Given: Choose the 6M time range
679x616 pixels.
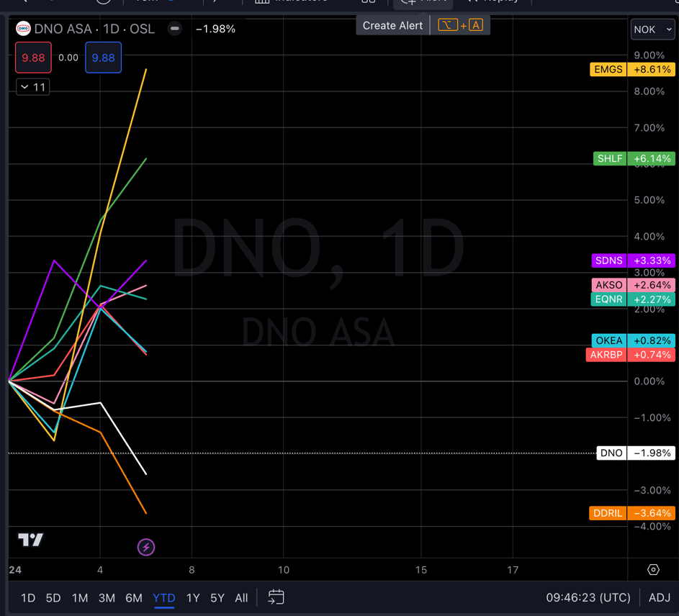Looking at the screenshot, I should (x=134, y=598).
